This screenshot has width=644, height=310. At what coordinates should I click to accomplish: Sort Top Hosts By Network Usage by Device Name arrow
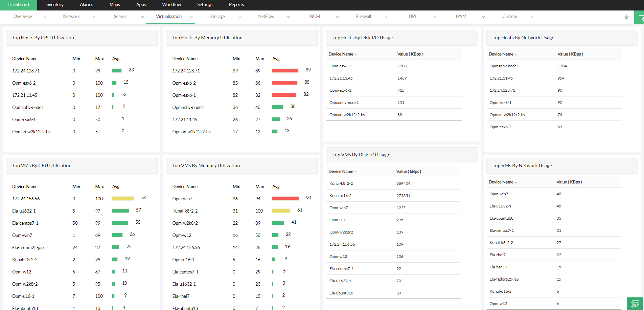(x=516, y=54)
